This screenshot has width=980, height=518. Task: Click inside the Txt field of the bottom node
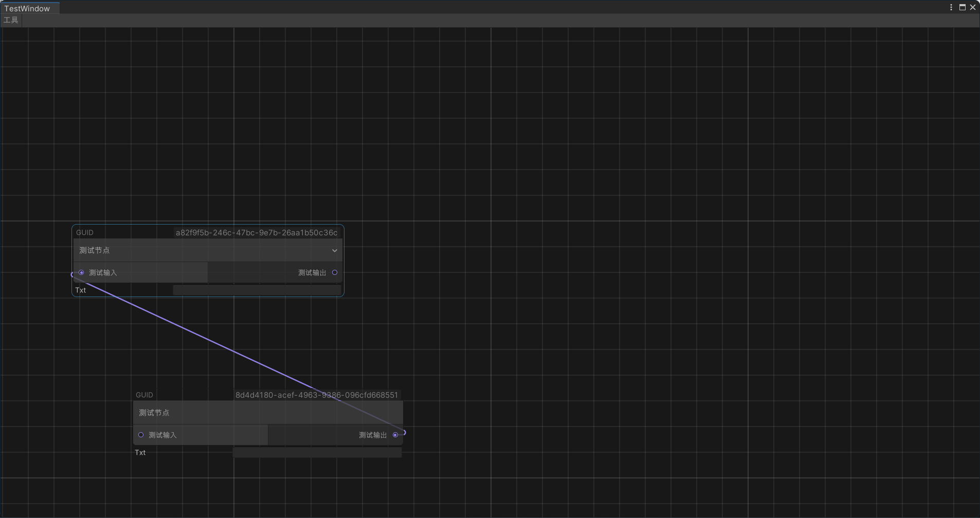point(317,452)
